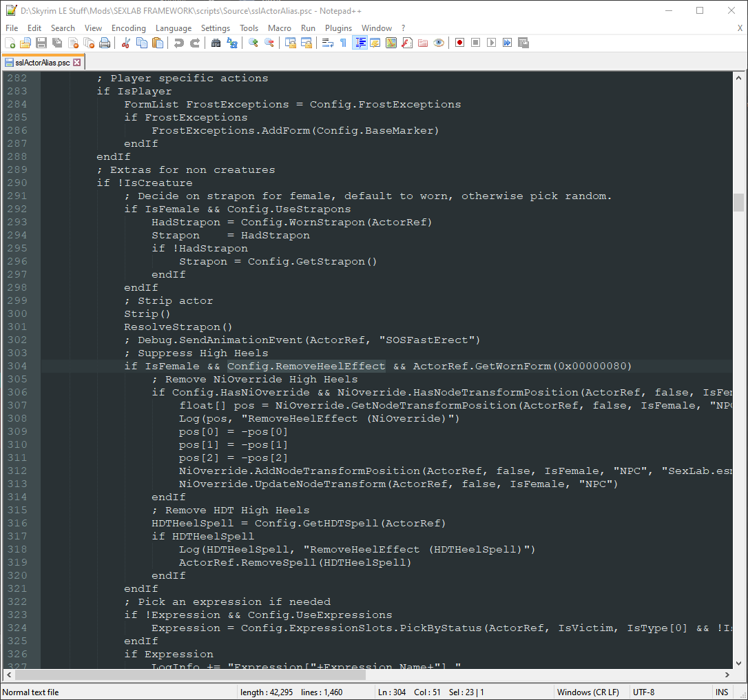
Task: Click 'Ln : 304' position in status bar
Action: pyautogui.click(x=392, y=692)
